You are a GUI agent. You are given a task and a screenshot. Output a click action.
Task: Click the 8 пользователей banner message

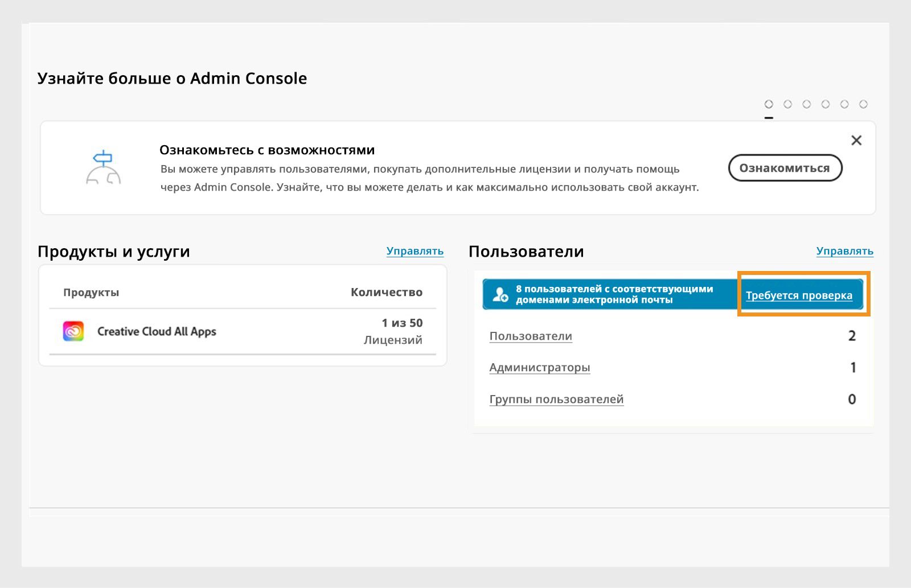(x=614, y=294)
